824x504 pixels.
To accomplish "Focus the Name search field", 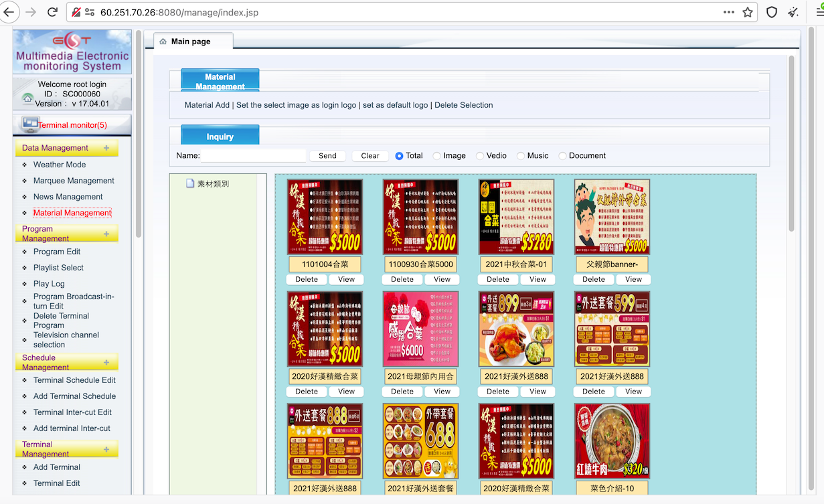I will point(254,156).
